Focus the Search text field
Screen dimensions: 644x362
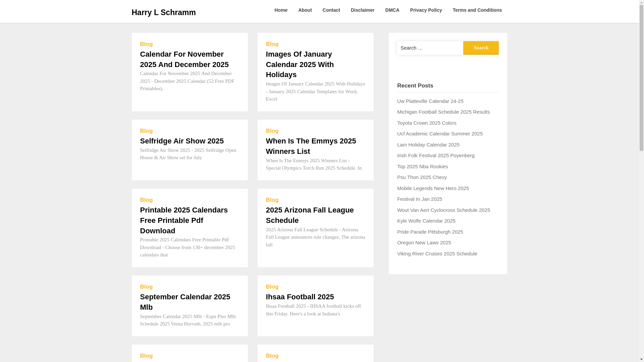coord(430,48)
